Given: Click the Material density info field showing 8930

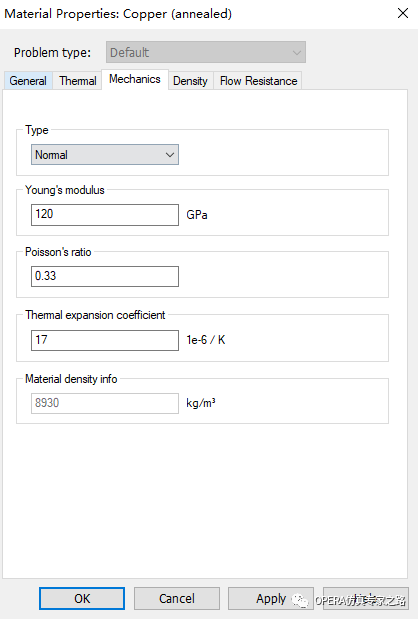Looking at the screenshot, I should [x=105, y=403].
